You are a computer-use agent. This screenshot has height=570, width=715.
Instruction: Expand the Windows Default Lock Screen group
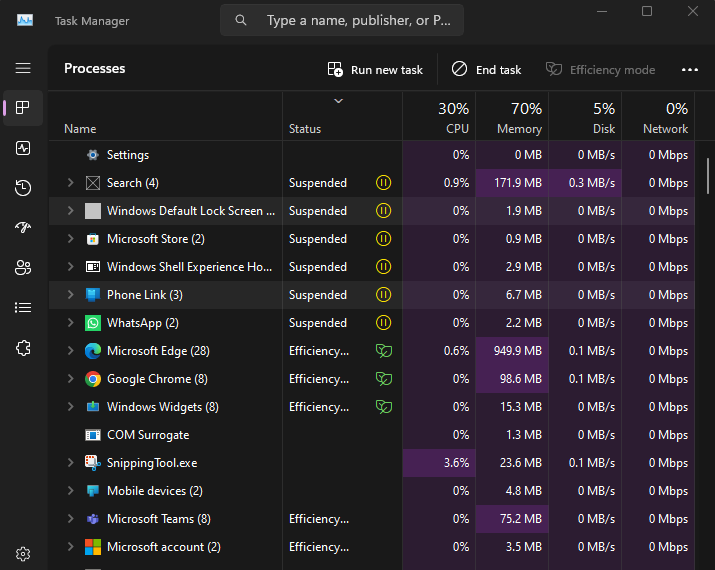pos(70,211)
